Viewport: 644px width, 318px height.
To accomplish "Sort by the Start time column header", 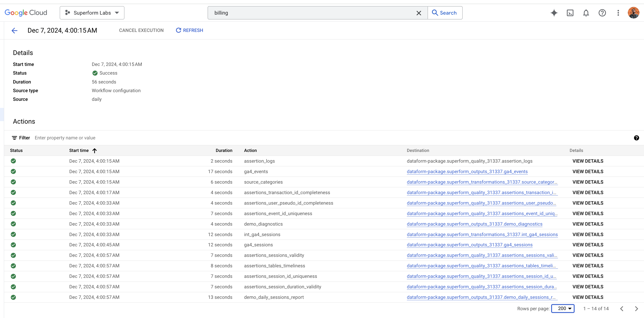I will pos(79,151).
